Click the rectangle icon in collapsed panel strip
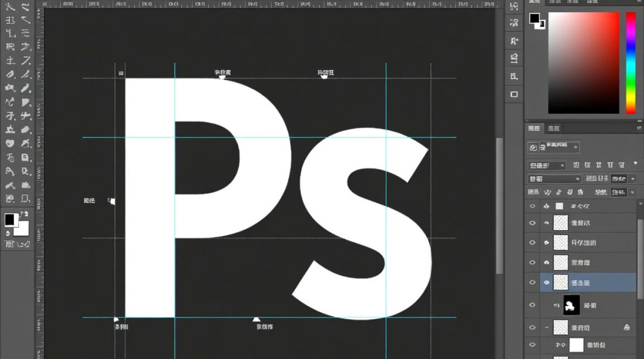 pyautogui.click(x=514, y=94)
